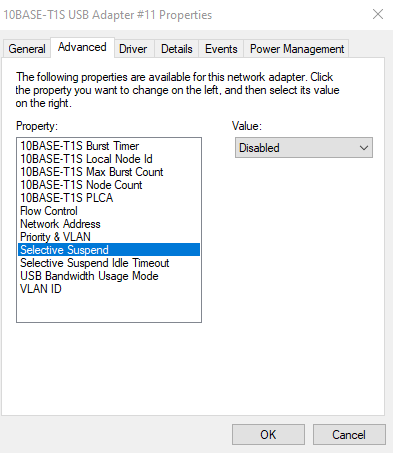Click the Cancel button
The image size is (394, 454).
pos(349,435)
